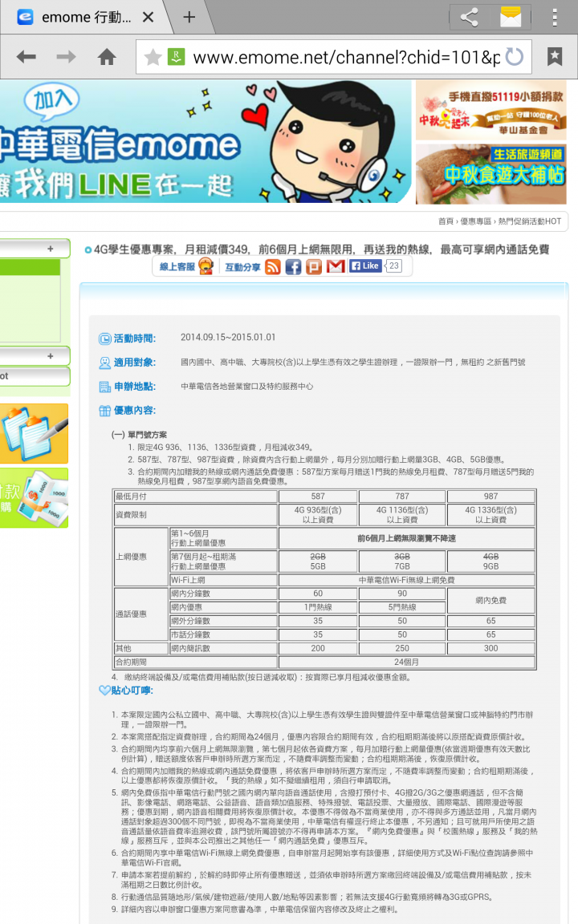Open 線上客服 online support link
Screen dimensions: 578x924
185,266
